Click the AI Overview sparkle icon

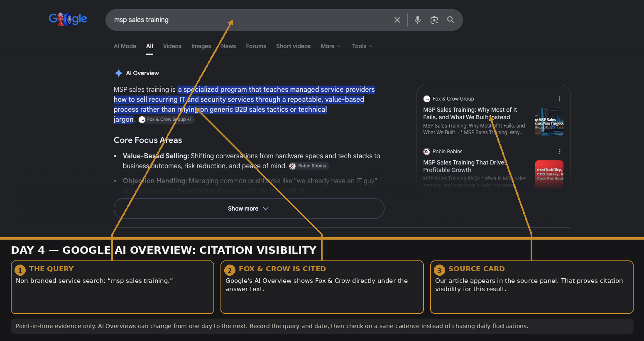point(118,73)
